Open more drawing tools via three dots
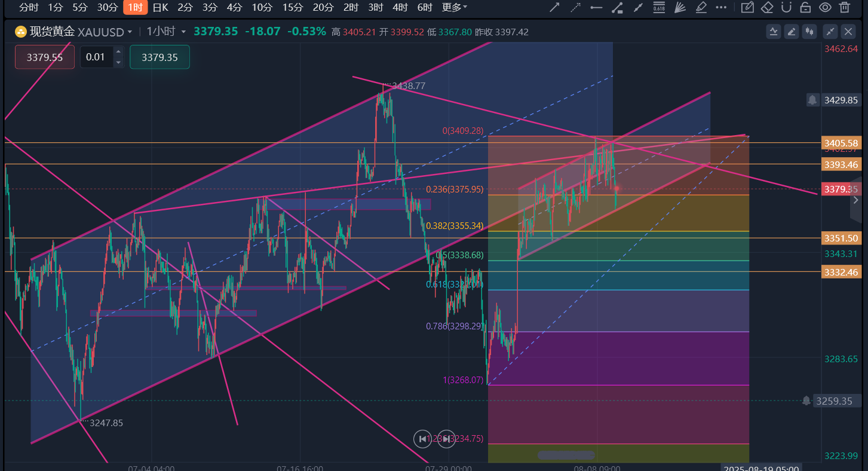Screen dimensions: 868x471 [x=721, y=8]
